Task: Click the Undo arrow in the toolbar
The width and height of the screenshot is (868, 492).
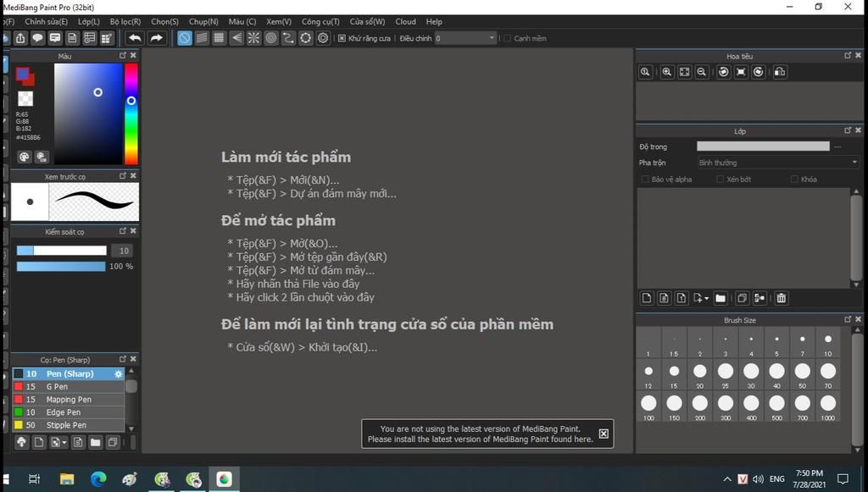Action: pyautogui.click(x=135, y=38)
